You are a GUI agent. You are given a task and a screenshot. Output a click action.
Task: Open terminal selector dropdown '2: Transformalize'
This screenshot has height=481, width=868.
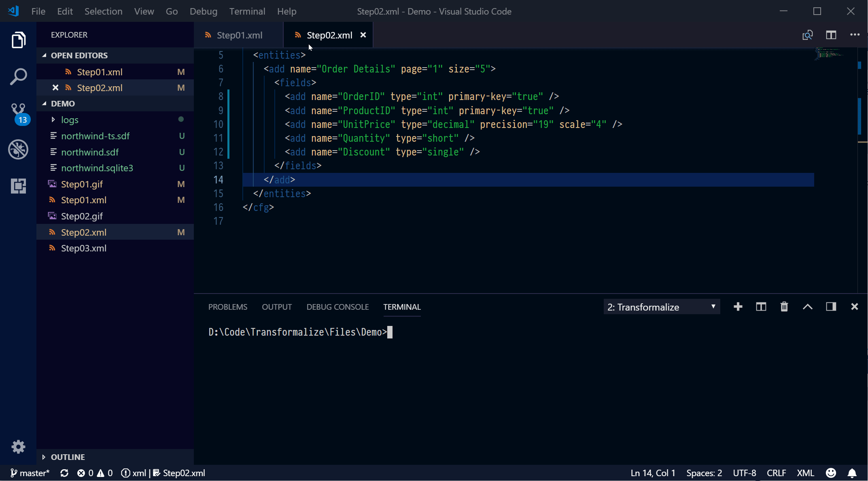coord(662,307)
